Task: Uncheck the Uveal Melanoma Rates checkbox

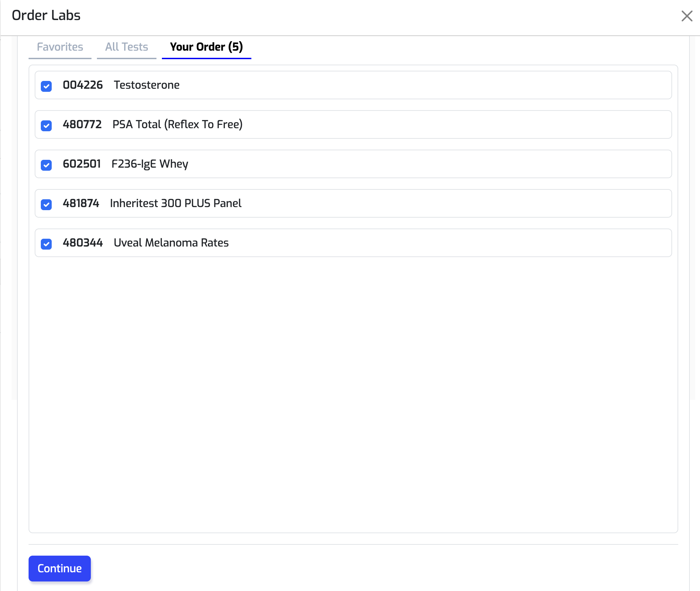Action: click(46, 244)
